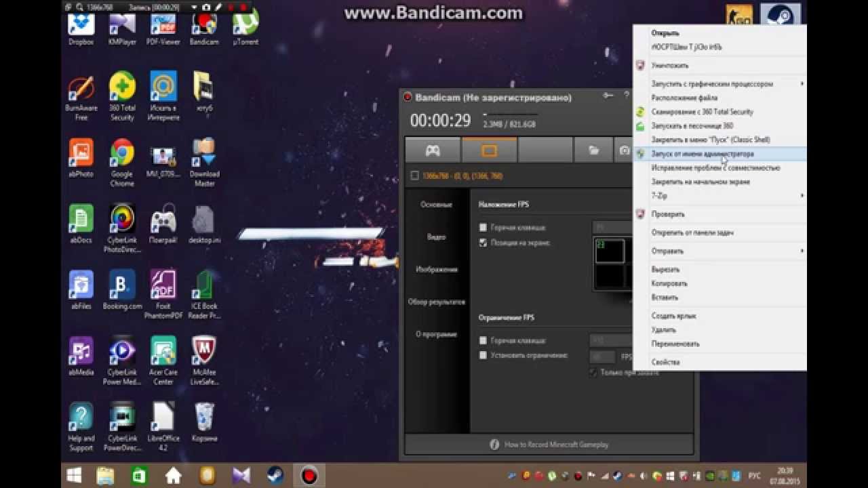Choose 'Уничтожить' in the context menu
Image resolution: width=868 pixels, height=488 pixels.
(x=720, y=66)
